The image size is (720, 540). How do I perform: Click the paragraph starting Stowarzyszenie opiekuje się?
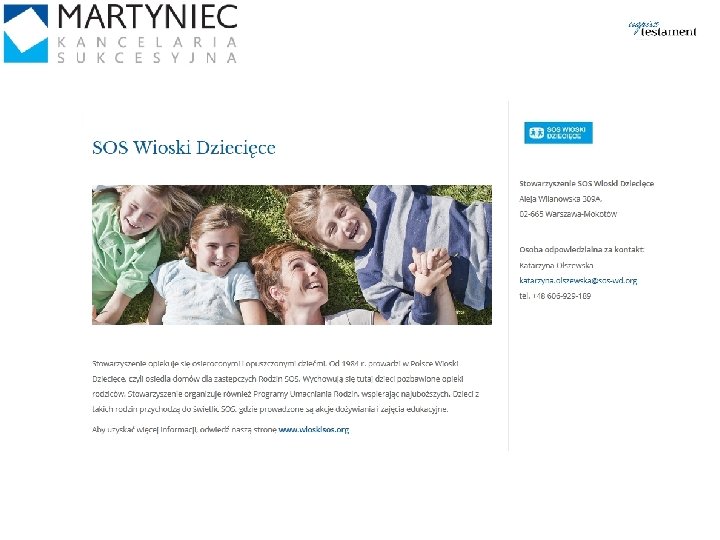tap(286, 386)
